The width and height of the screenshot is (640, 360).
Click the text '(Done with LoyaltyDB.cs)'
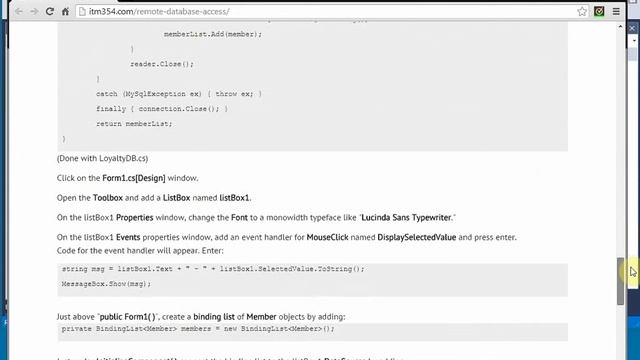coord(102,158)
